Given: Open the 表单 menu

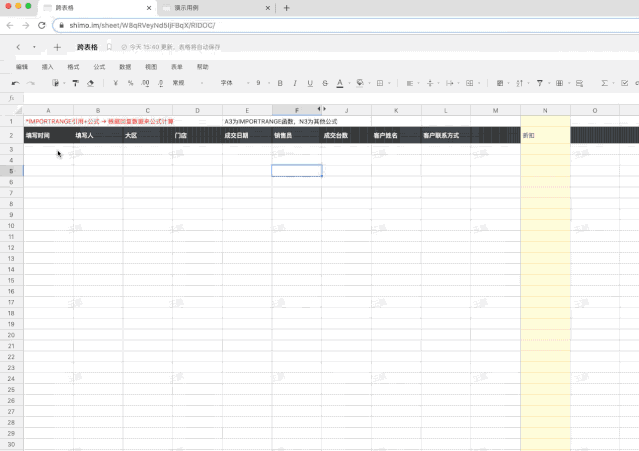Looking at the screenshot, I should pos(177,67).
